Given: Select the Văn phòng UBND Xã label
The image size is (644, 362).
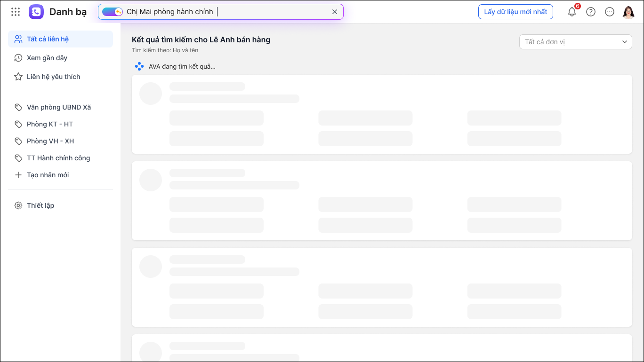Looking at the screenshot, I should pos(59,107).
